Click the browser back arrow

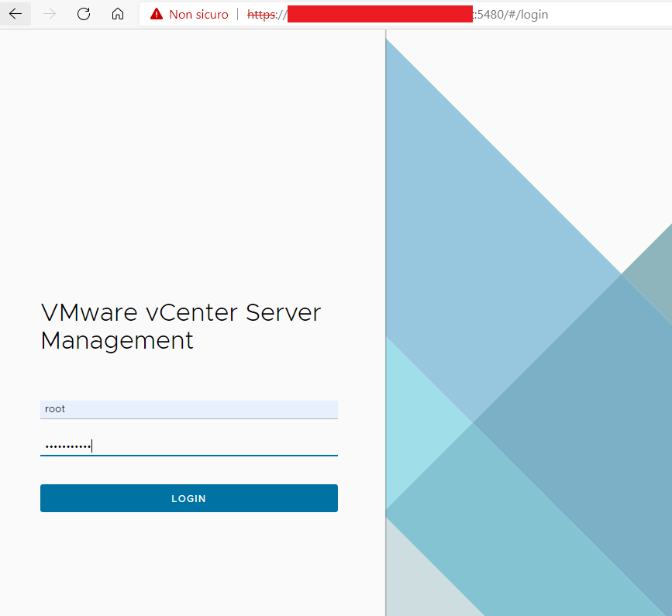(16, 14)
